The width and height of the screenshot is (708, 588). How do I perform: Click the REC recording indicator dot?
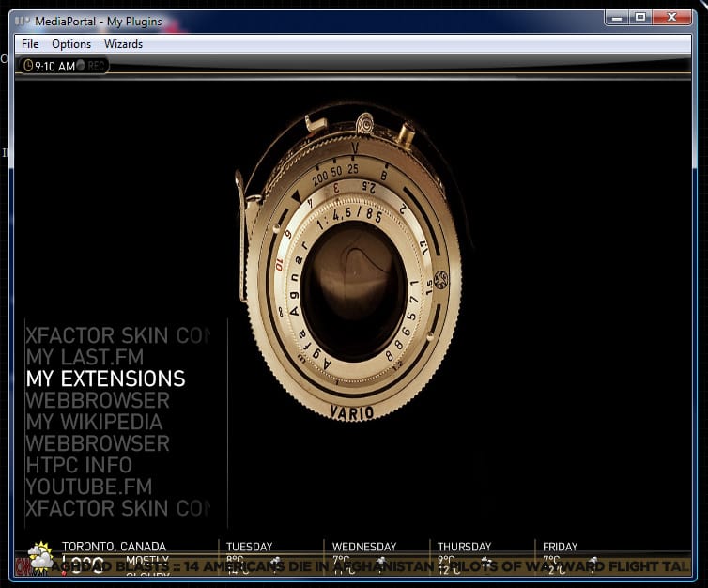pos(81,66)
